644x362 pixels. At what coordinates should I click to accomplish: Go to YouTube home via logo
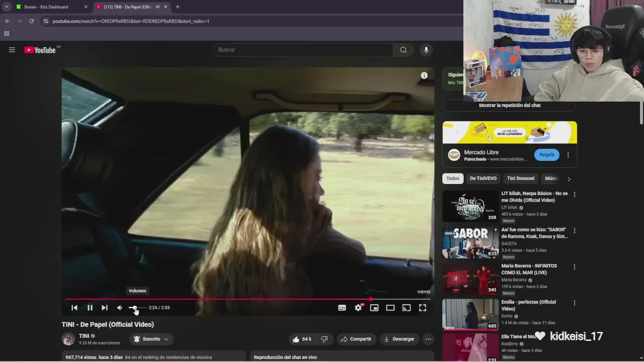pos(40,50)
